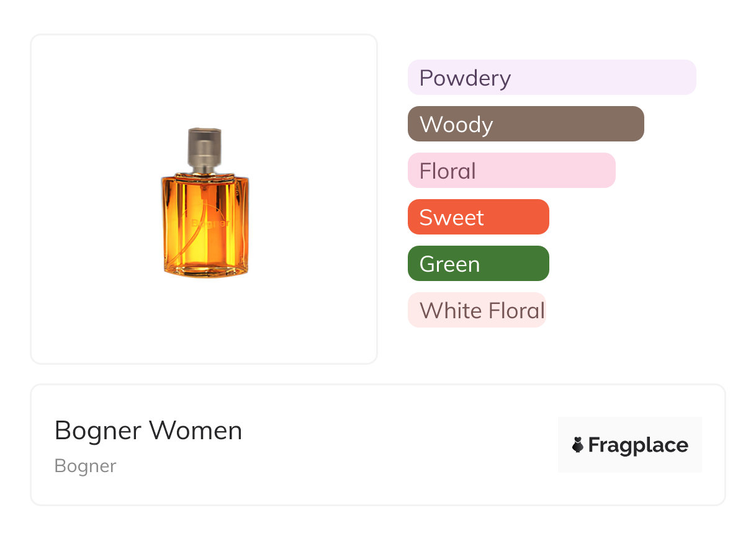Click the Fragplace wordmark text
This screenshot has width=756, height=536.
638,445
